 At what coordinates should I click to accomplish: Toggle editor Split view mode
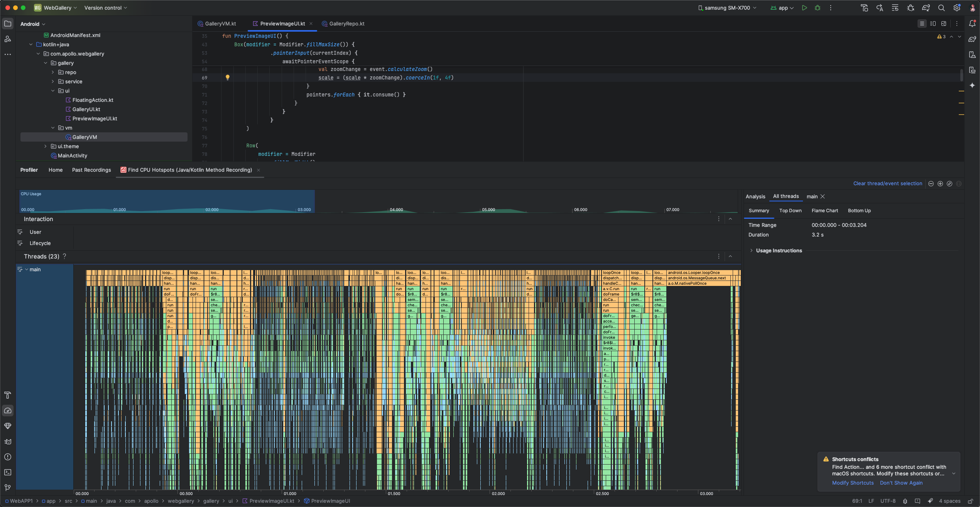point(933,24)
